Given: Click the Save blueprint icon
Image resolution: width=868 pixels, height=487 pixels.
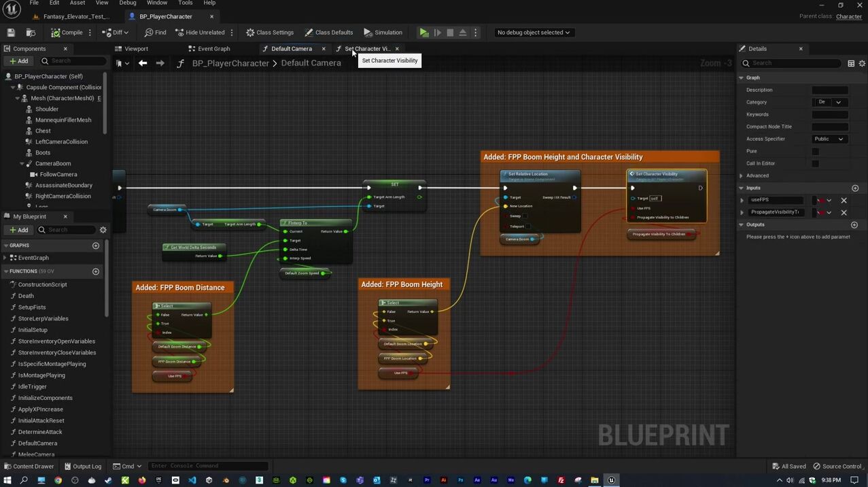Looking at the screenshot, I should click(x=11, y=33).
